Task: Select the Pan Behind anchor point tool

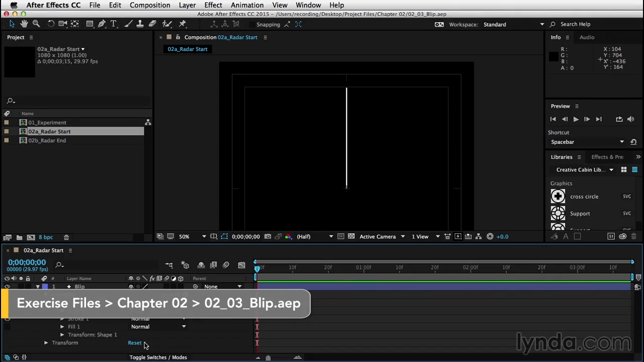Action: click(74, 24)
